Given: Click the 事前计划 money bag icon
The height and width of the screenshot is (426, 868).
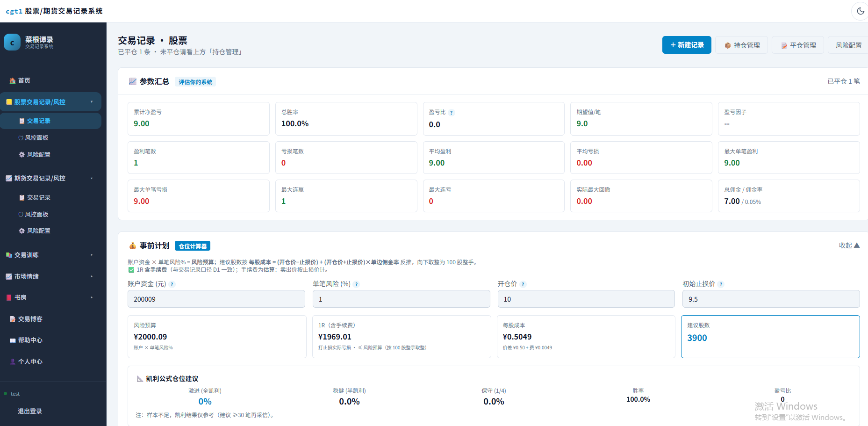Looking at the screenshot, I should pos(133,246).
